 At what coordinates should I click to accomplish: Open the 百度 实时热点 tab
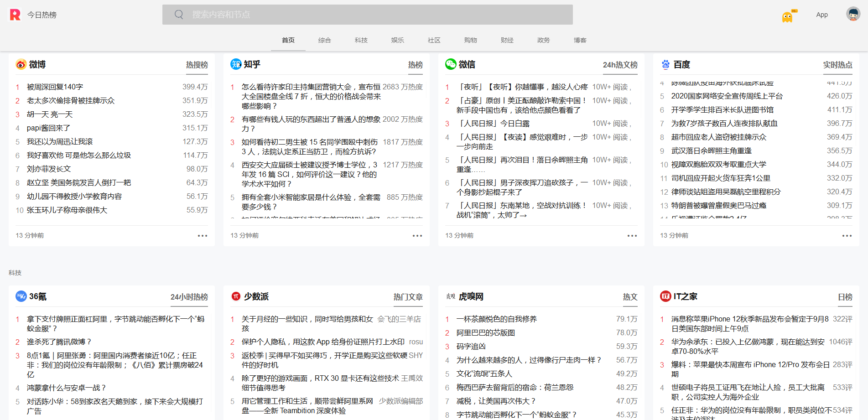pos(838,65)
